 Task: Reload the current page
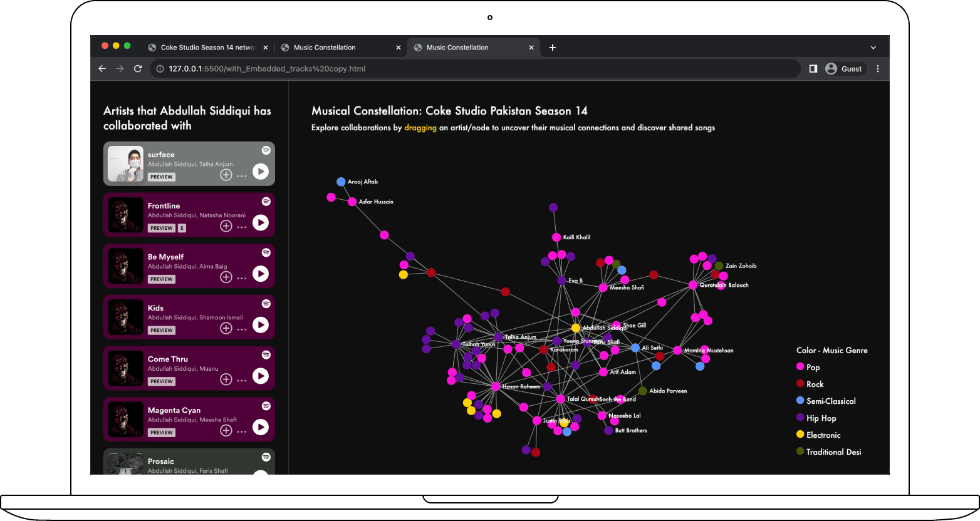point(138,69)
